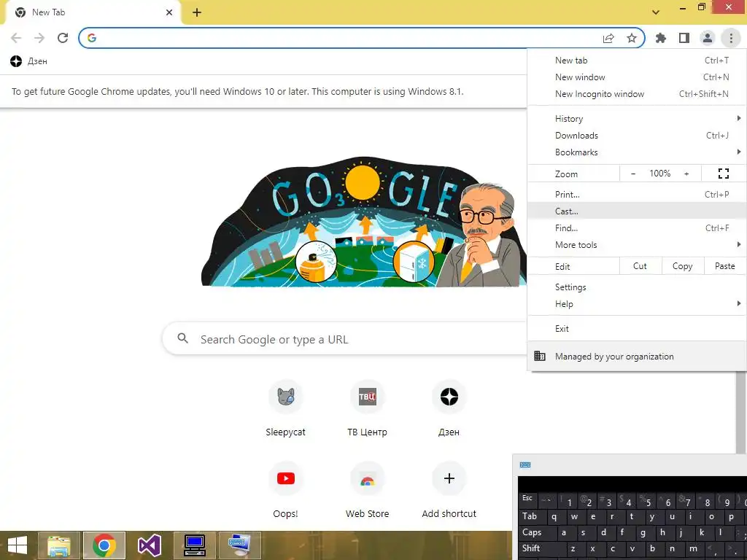Click Managed by your organization

pyautogui.click(x=637, y=356)
